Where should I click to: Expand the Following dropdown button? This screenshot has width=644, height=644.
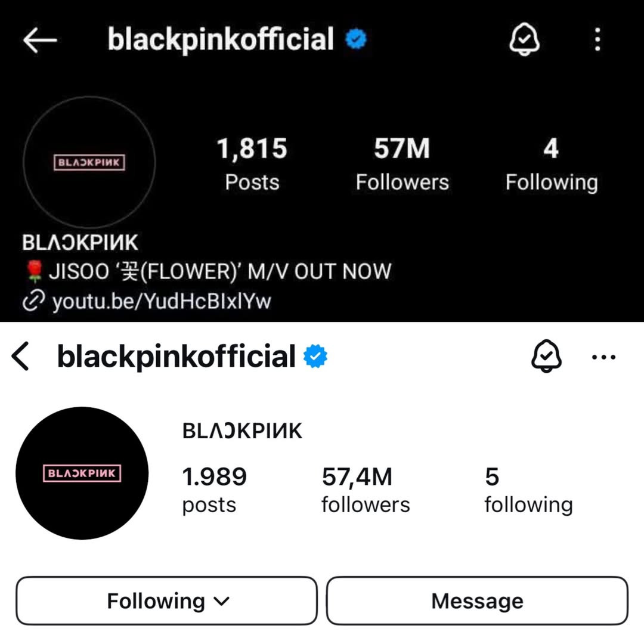click(x=166, y=601)
